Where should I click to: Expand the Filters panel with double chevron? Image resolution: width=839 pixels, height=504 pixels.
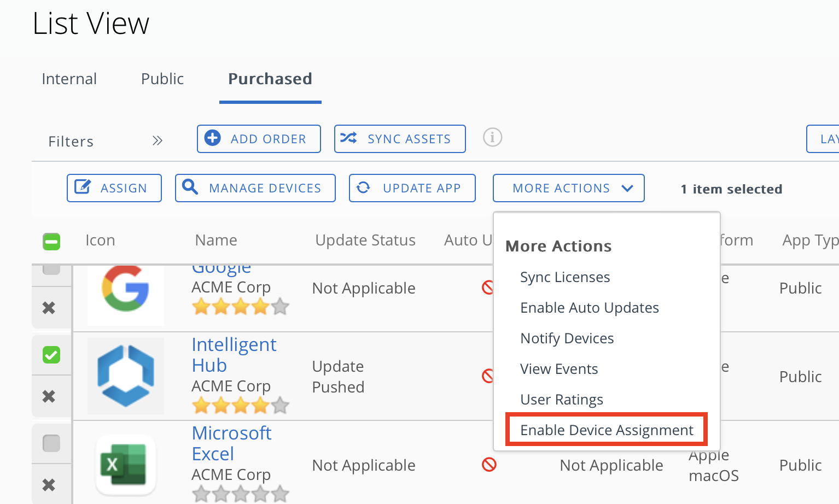(158, 141)
